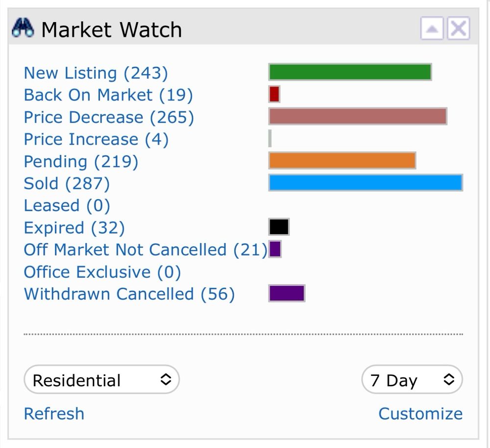
Task: Open the Back On Market (19) link
Action: point(108,95)
